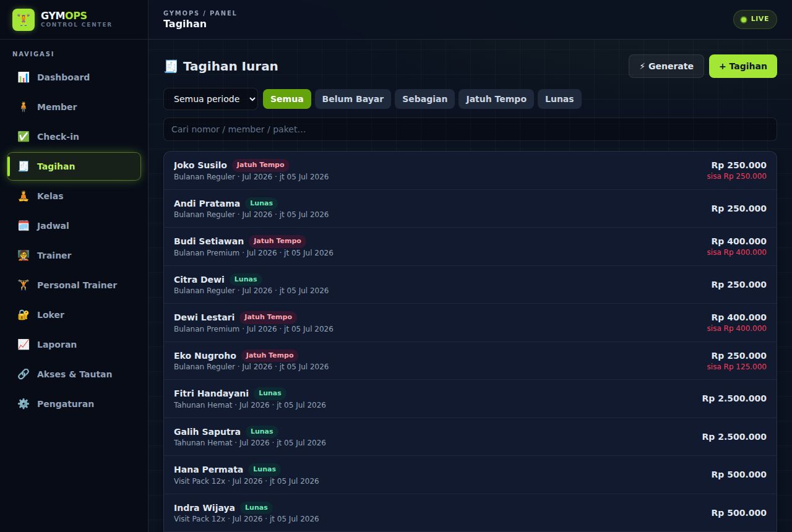The image size is (792, 532).
Task: Switch to the Jatuh Tempo filter
Action: point(496,99)
